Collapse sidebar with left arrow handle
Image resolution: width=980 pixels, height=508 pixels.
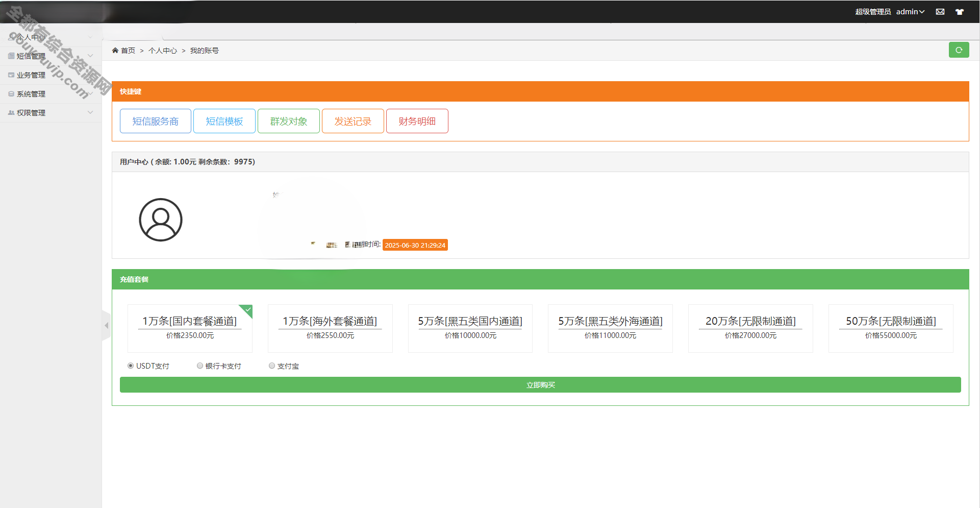[x=106, y=325]
